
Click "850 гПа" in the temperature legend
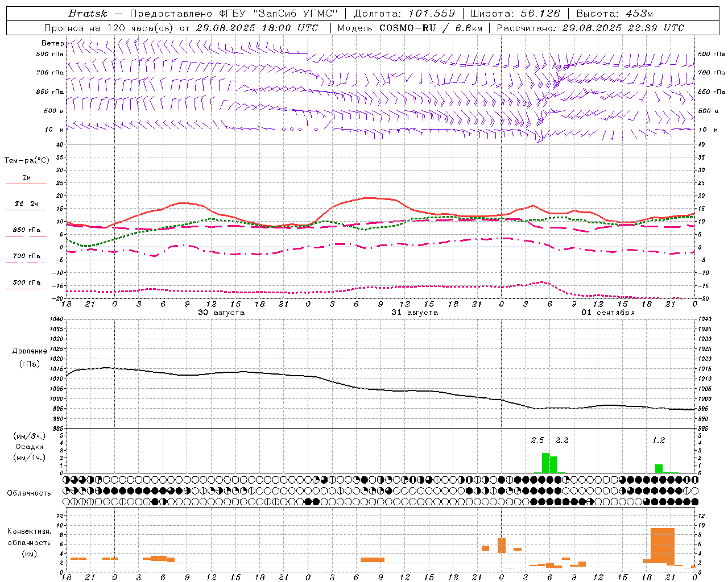point(27,230)
